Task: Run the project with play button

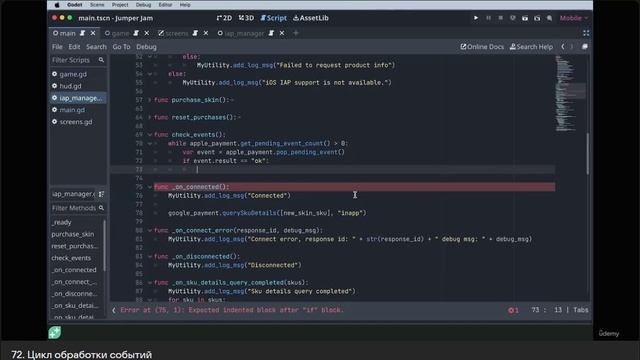Action: 476,18
